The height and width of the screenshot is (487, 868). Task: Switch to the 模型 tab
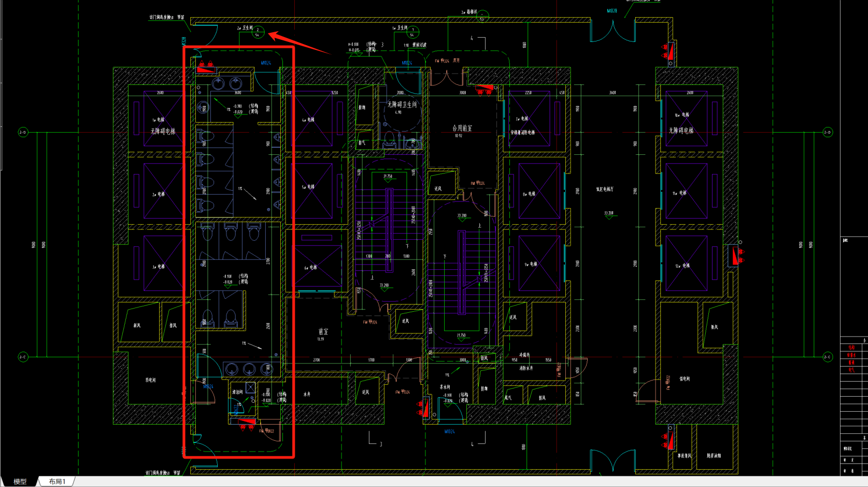coord(20,482)
